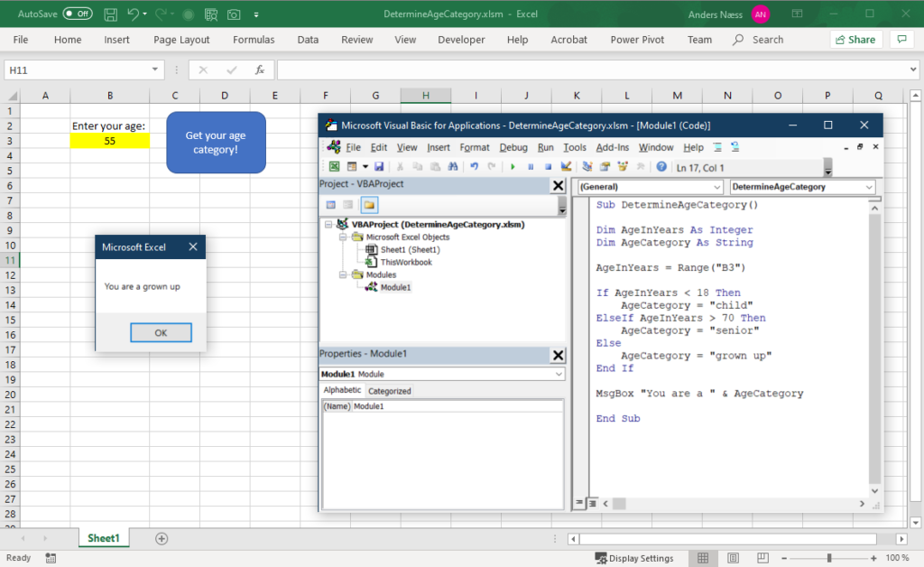Switch to the Formulas ribbon tab

pos(254,40)
